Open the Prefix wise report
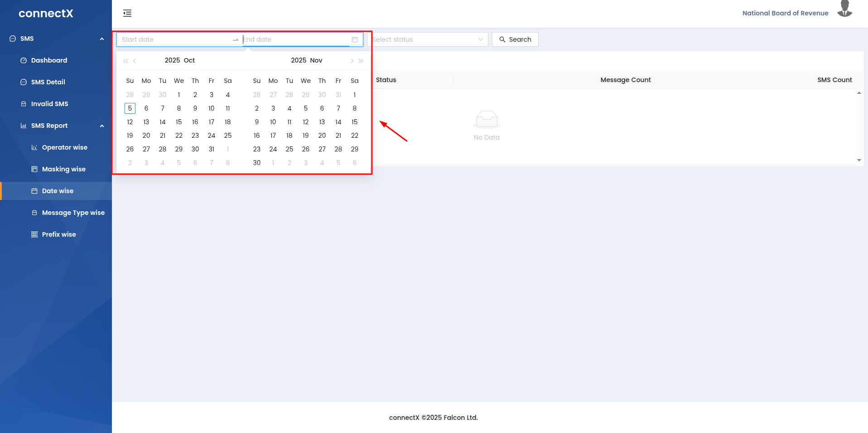Screen dimensions: 868x433 pyautogui.click(x=59, y=234)
